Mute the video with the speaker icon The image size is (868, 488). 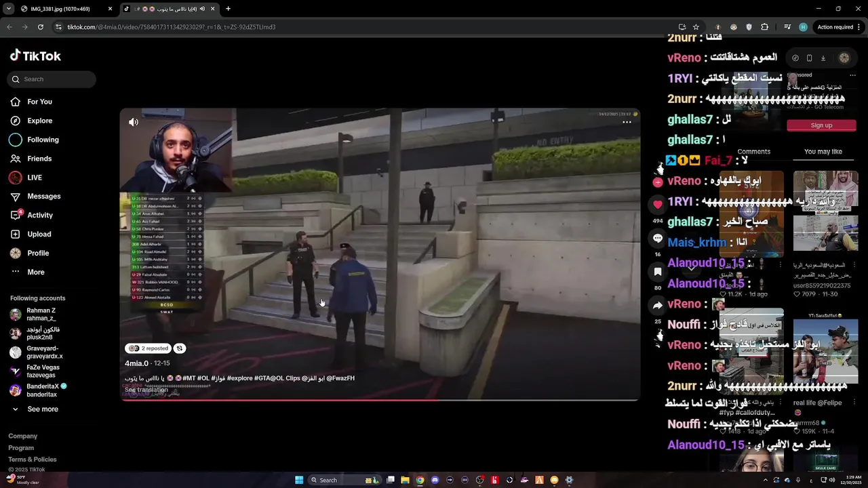tap(134, 122)
